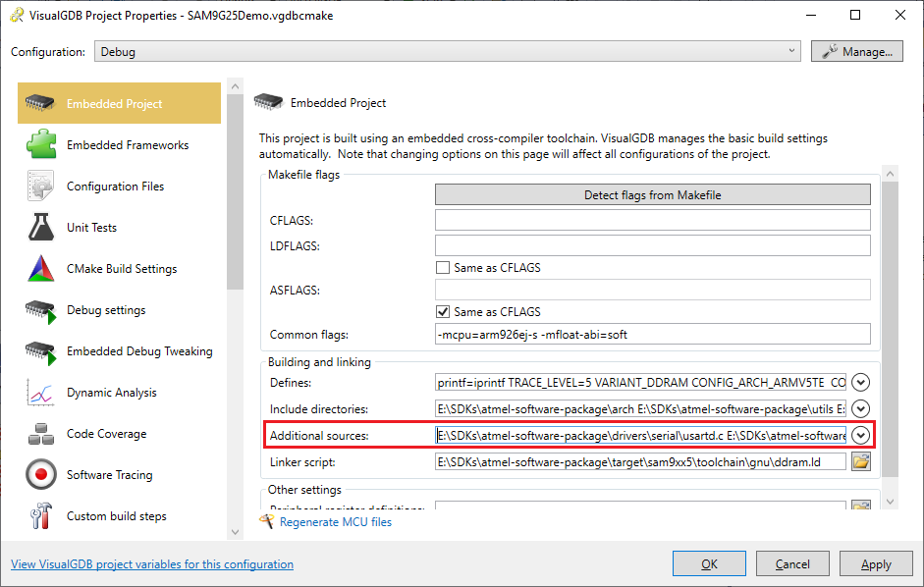This screenshot has height=587, width=924.
Task: Click the Unit Tests flask icon
Action: [x=40, y=227]
